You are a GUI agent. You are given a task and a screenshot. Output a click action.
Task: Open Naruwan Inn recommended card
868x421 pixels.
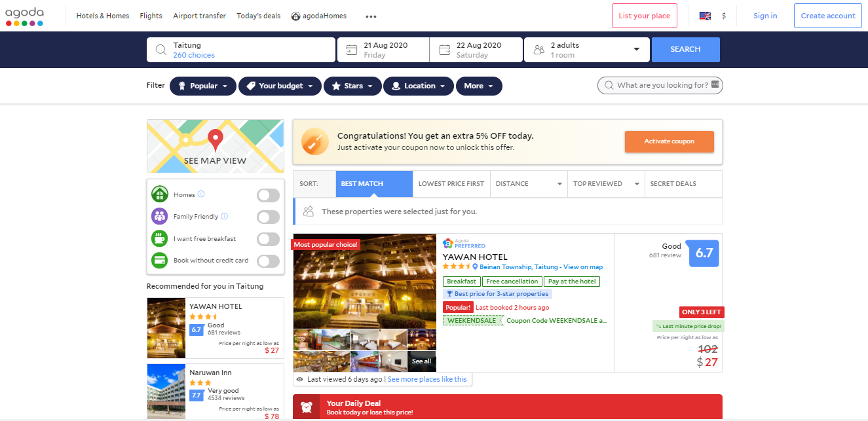[x=216, y=393]
